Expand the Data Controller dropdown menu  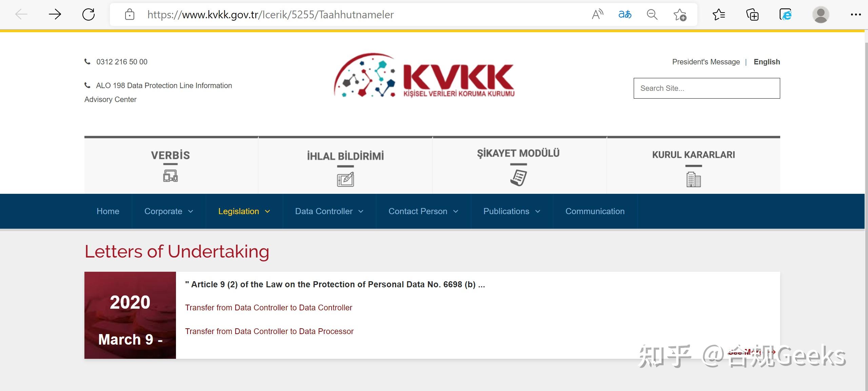pyautogui.click(x=329, y=211)
